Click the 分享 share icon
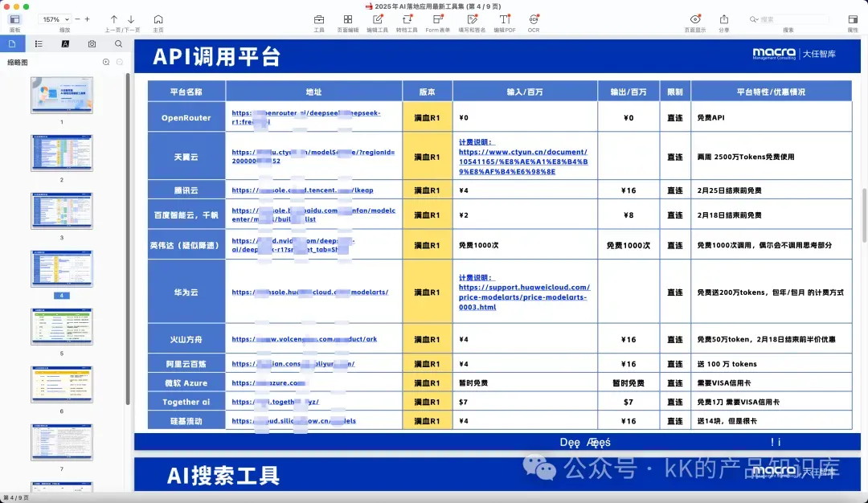The image size is (868, 503). pyautogui.click(x=724, y=19)
